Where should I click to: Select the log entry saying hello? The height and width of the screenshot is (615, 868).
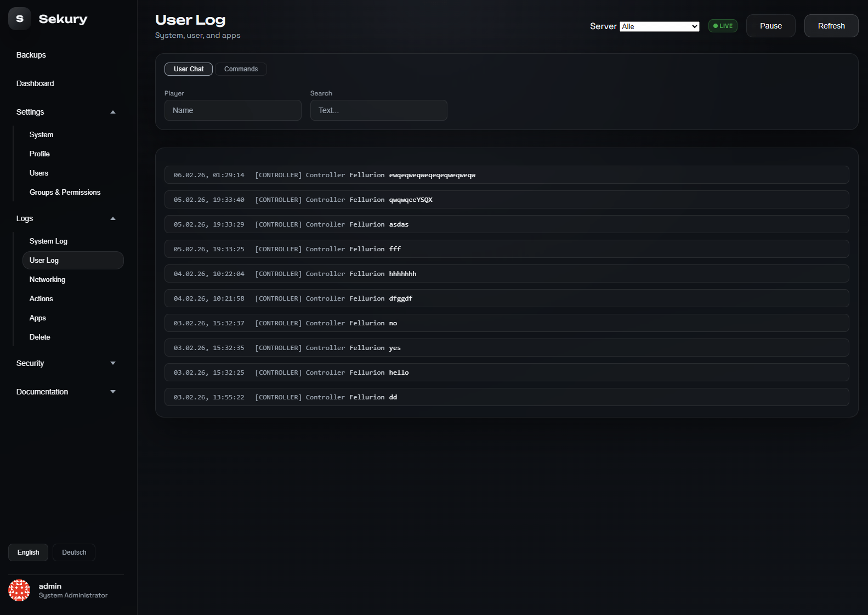pos(506,373)
